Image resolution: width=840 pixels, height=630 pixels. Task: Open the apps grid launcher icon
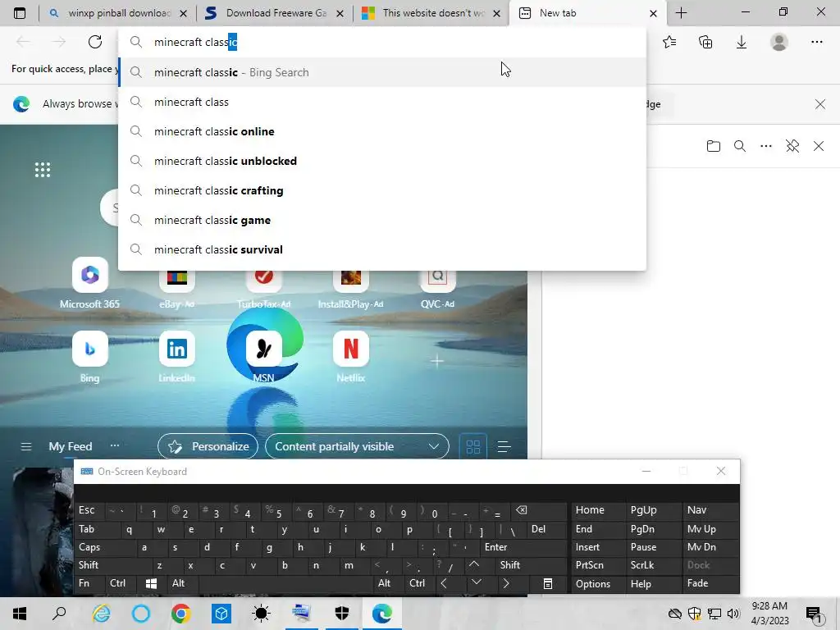(x=43, y=170)
